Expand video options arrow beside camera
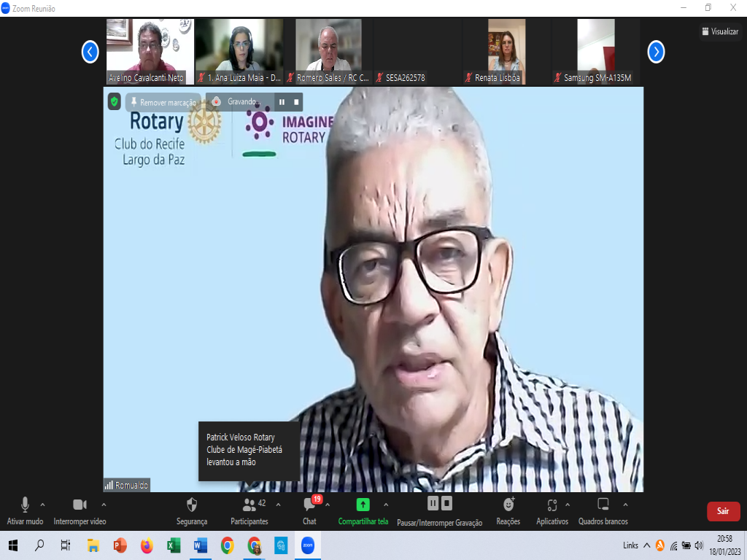The height and width of the screenshot is (560, 747). point(104,504)
